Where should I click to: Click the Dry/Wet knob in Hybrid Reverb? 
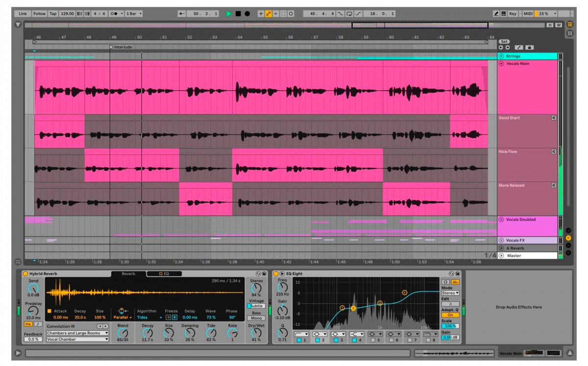256,333
